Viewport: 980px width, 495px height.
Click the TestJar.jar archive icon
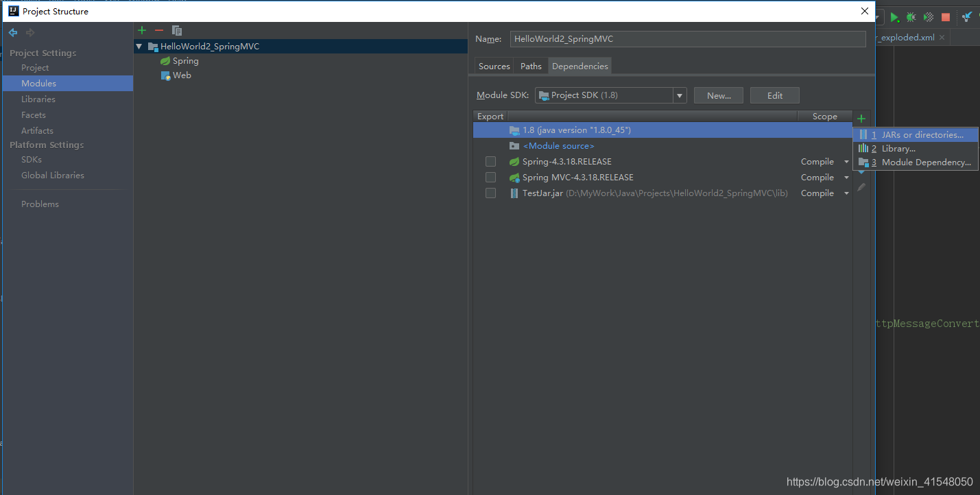(x=514, y=193)
